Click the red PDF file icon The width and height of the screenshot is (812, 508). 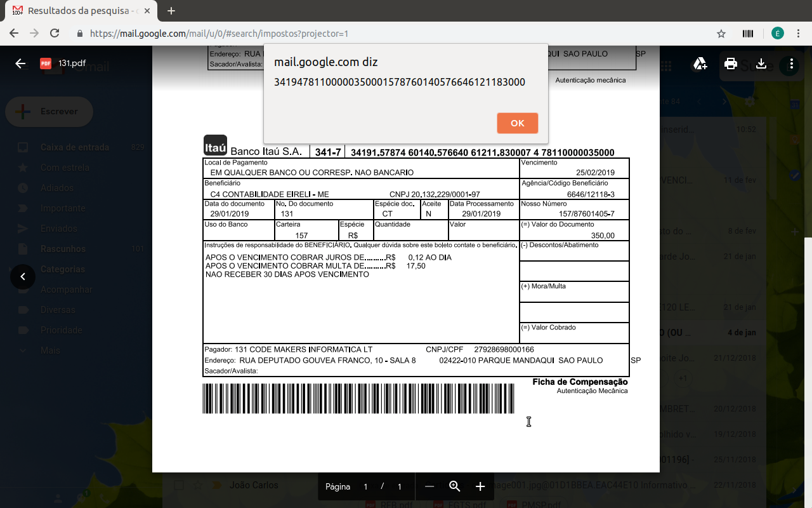pyautogui.click(x=46, y=63)
